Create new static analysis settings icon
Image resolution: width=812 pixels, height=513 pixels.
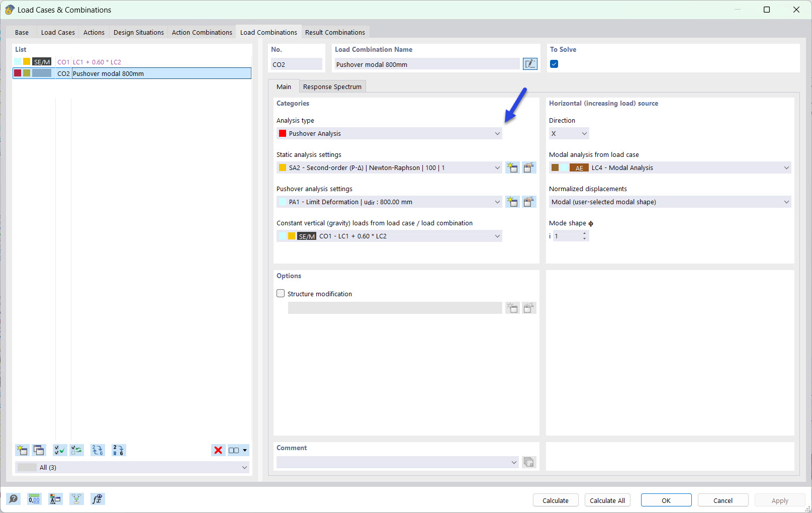512,167
